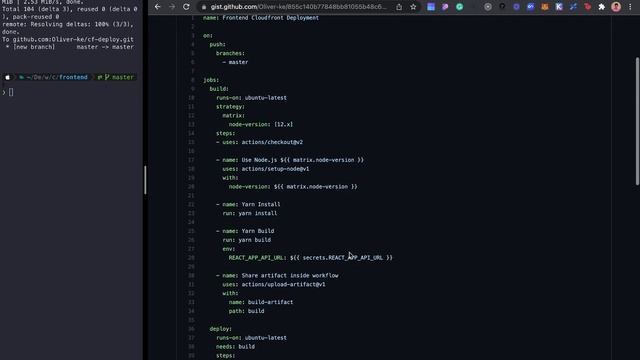Click 'path: build' line
This screenshot has width=640, height=360.
tap(246, 311)
